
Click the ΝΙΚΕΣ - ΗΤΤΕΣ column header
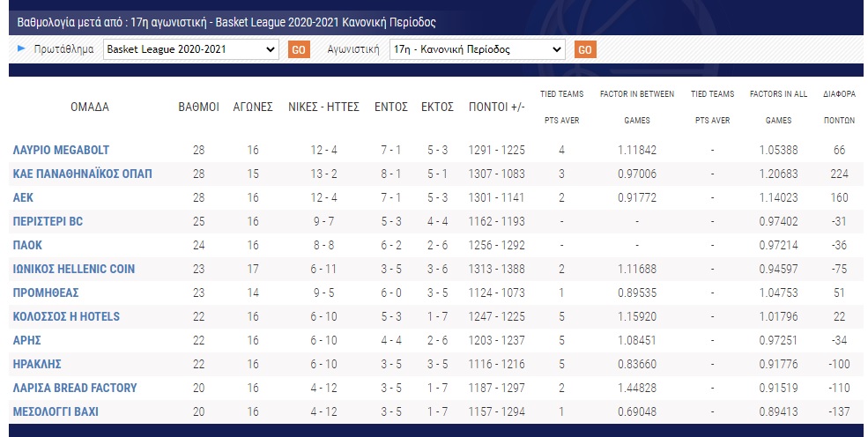click(323, 107)
